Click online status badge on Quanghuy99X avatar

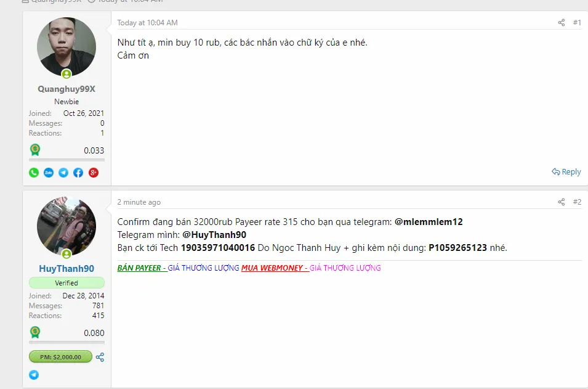[66, 74]
